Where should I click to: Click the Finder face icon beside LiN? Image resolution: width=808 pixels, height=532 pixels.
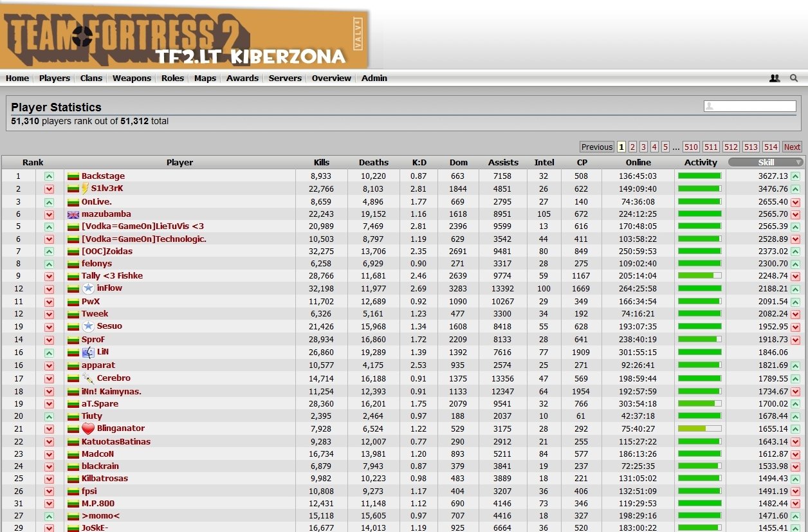[88, 352]
